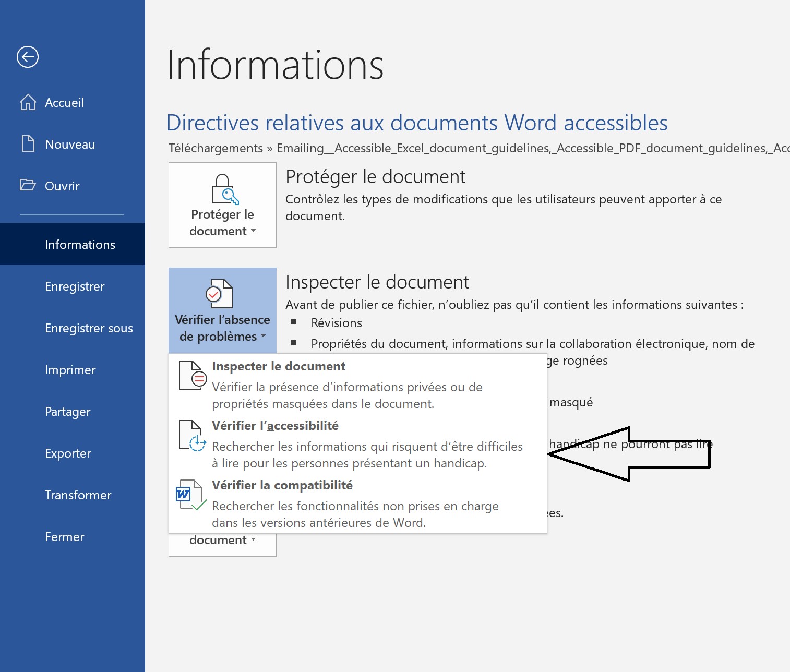
Task: Open the Protéger le document dropdown
Action: click(254, 231)
